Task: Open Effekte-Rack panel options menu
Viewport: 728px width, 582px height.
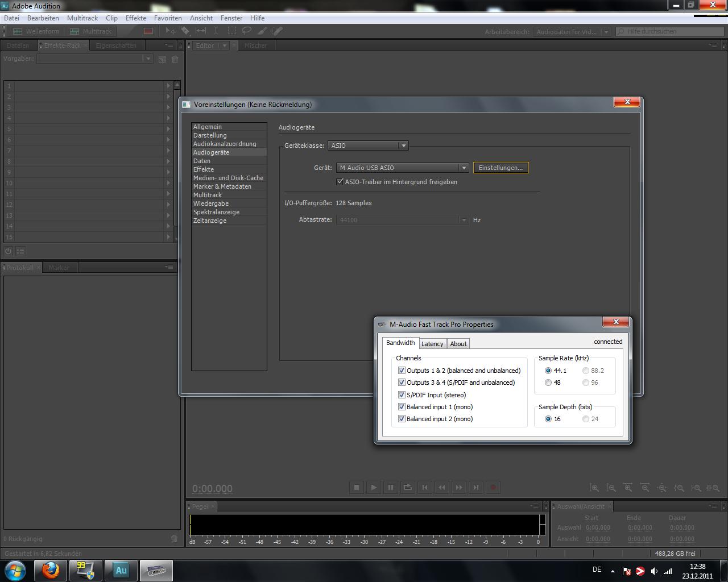Action: point(169,45)
